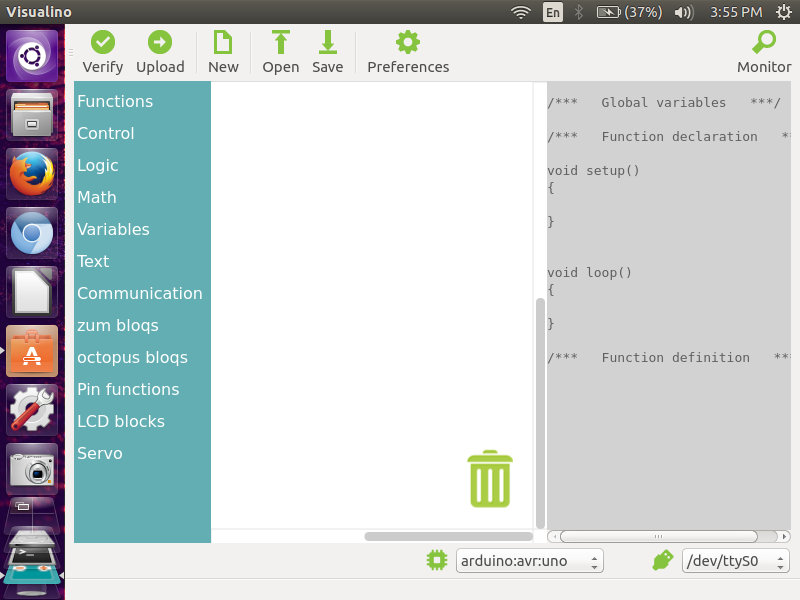Click the 3:55 PM clock
The width and height of the screenshot is (800, 600).
pyautogui.click(x=736, y=12)
